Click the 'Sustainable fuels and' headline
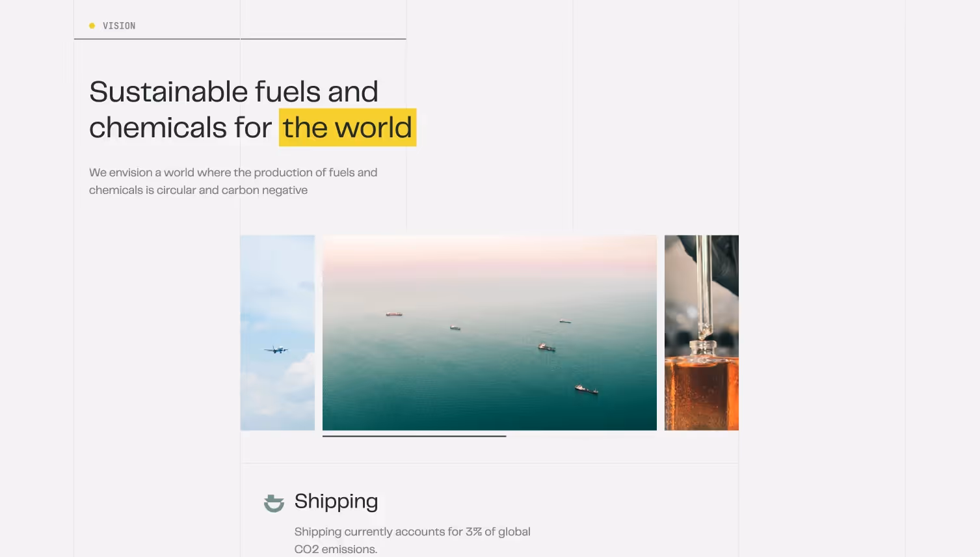This screenshot has width=980, height=557. pos(233,92)
